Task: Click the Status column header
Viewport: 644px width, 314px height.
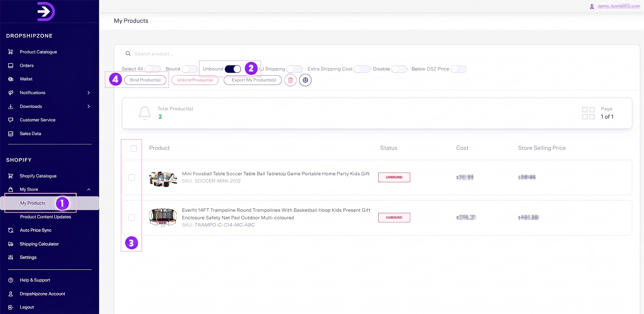Action: click(x=389, y=148)
